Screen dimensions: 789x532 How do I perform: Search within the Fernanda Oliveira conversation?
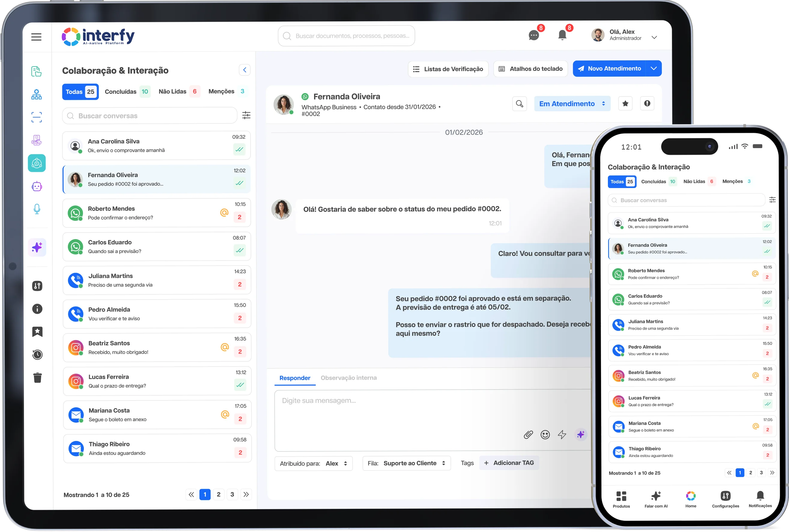[519, 103]
